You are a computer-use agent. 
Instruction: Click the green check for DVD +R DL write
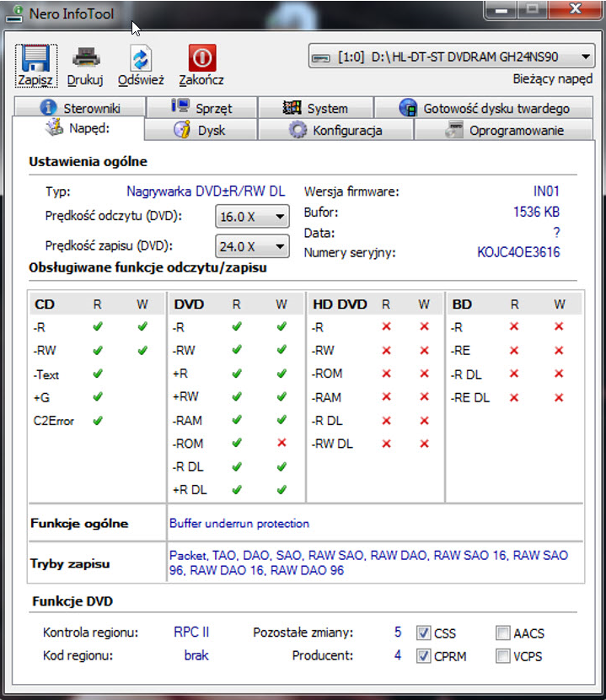coord(282,489)
